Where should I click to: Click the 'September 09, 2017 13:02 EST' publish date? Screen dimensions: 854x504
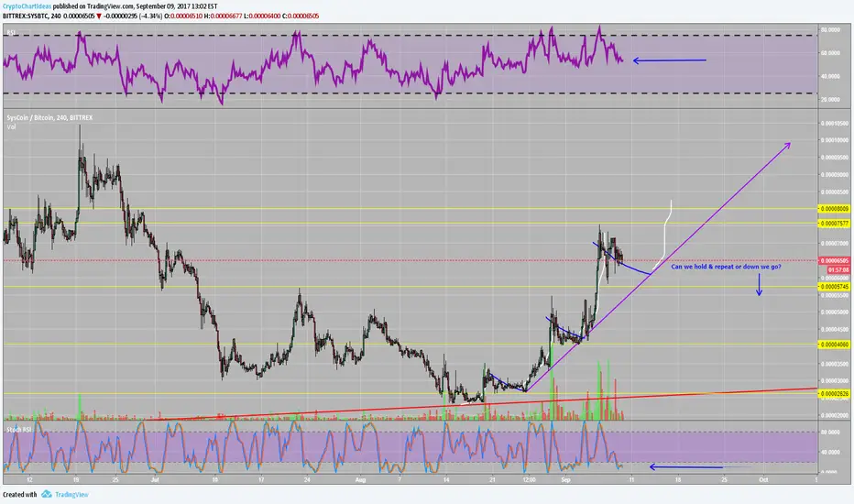click(176, 6)
